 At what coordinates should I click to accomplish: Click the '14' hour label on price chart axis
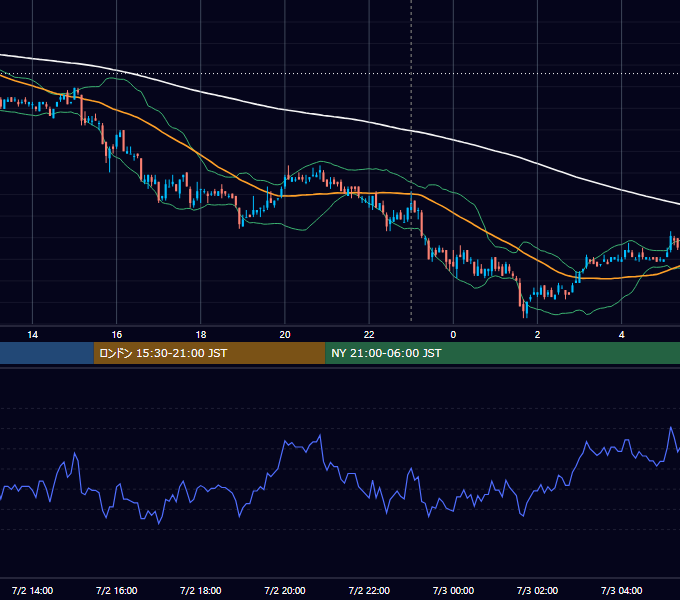(x=33, y=335)
